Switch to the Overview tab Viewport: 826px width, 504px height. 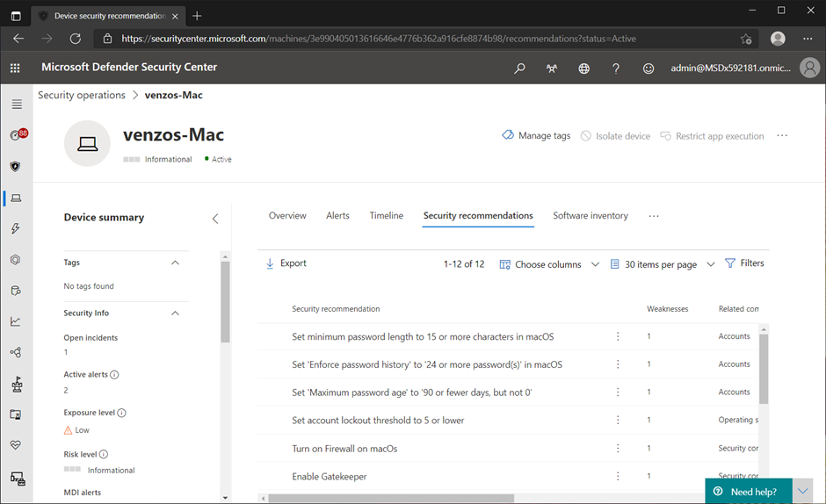tap(287, 215)
